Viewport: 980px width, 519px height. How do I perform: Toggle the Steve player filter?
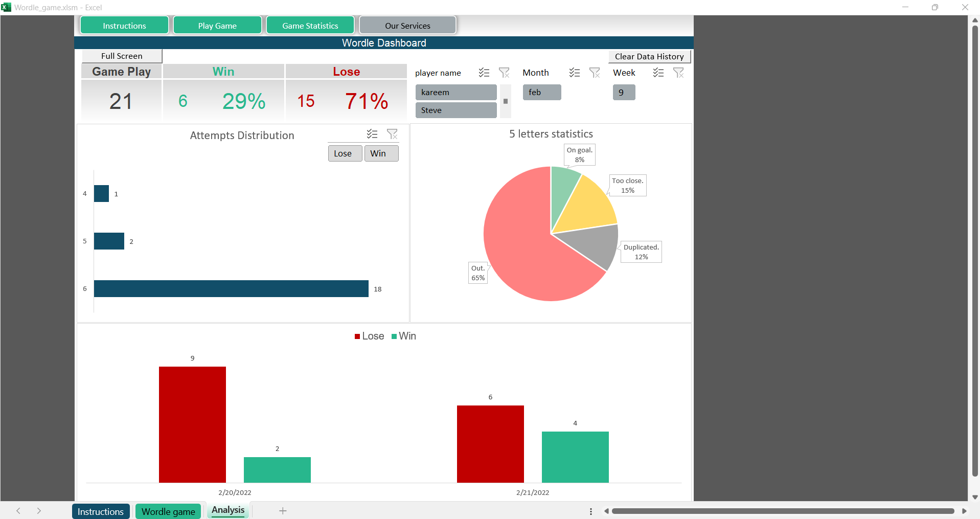coord(455,110)
